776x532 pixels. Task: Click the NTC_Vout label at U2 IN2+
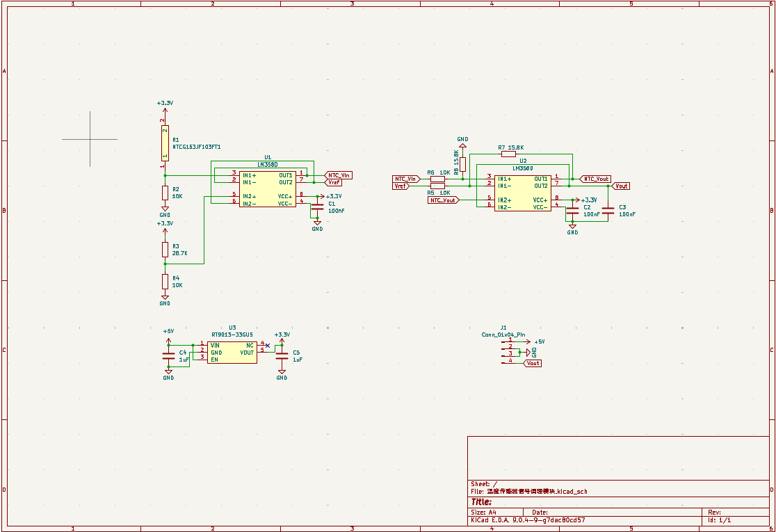coord(443,200)
